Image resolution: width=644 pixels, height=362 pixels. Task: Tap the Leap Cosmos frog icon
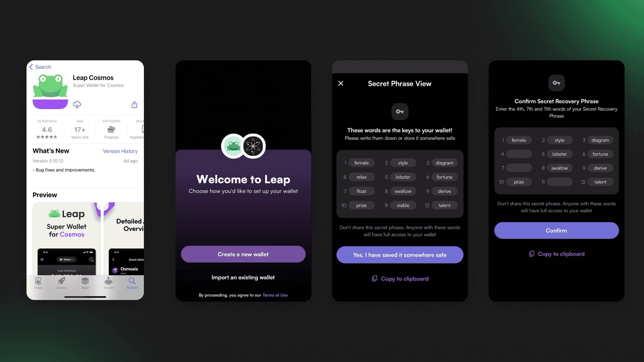click(50, 92)
